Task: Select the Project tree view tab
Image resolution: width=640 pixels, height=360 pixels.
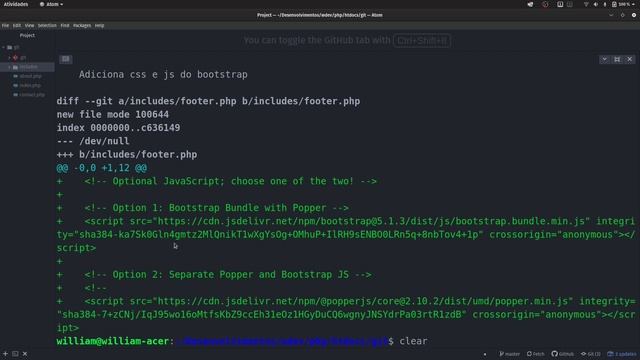Action: (27, 36)
